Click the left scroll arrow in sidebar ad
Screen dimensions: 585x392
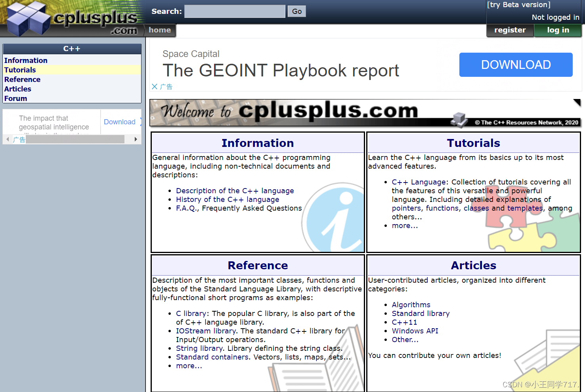tap(8, 139)
